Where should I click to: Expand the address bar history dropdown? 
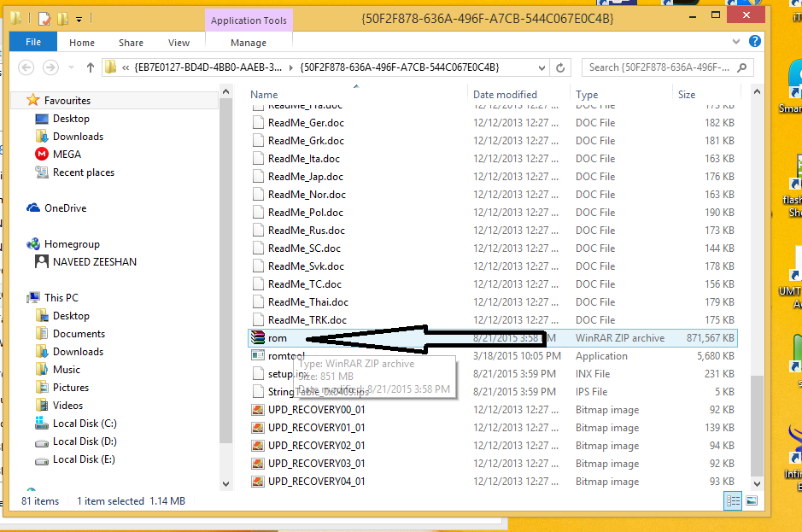coord(541,67)
